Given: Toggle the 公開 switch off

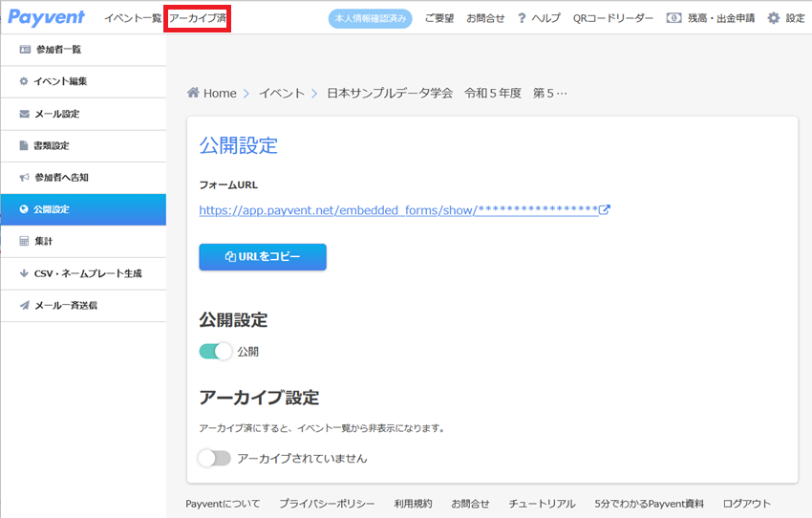Looking at the screenshot, I should pos(216,351).
